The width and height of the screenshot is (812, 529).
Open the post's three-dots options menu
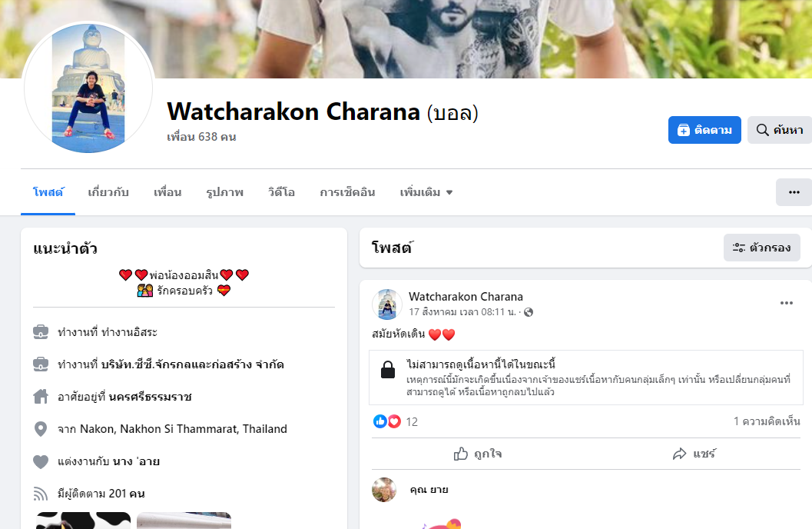[x=786, y=303]
